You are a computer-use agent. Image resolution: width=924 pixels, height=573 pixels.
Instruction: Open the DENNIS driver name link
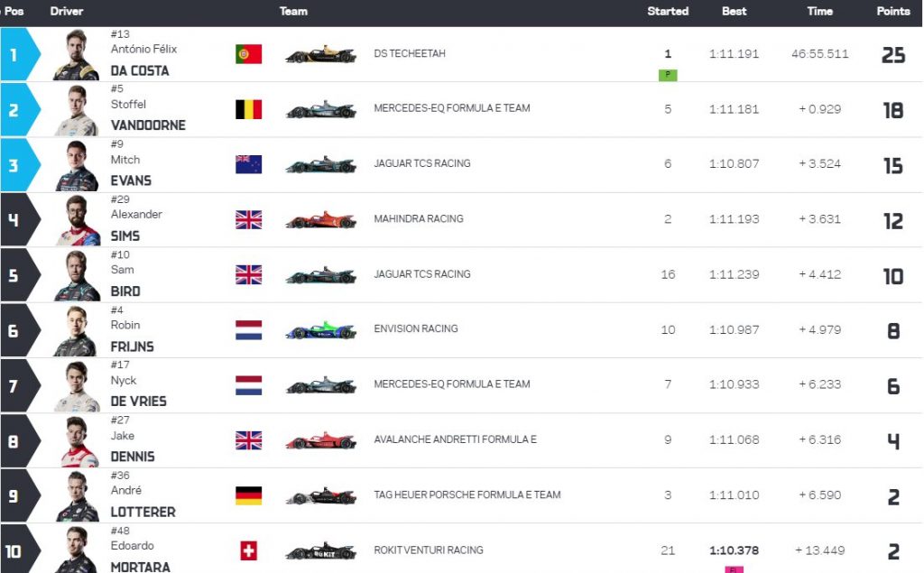(133, 457)
